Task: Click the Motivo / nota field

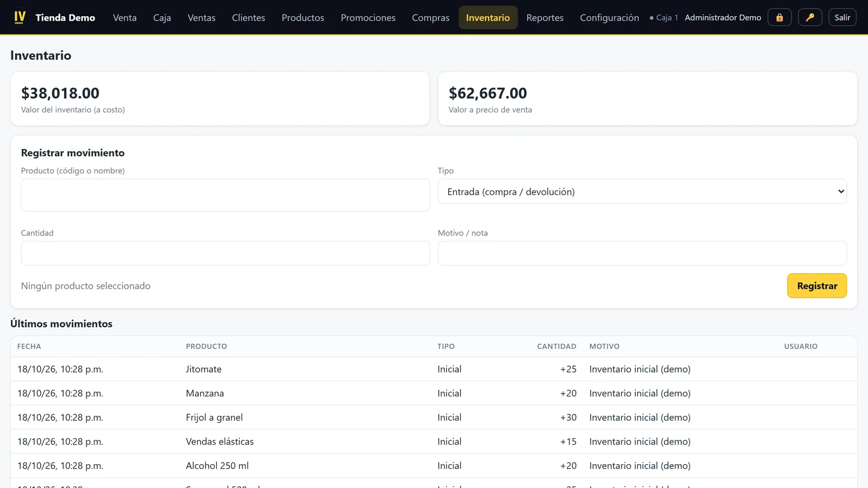Action: (x=642, y=253)
